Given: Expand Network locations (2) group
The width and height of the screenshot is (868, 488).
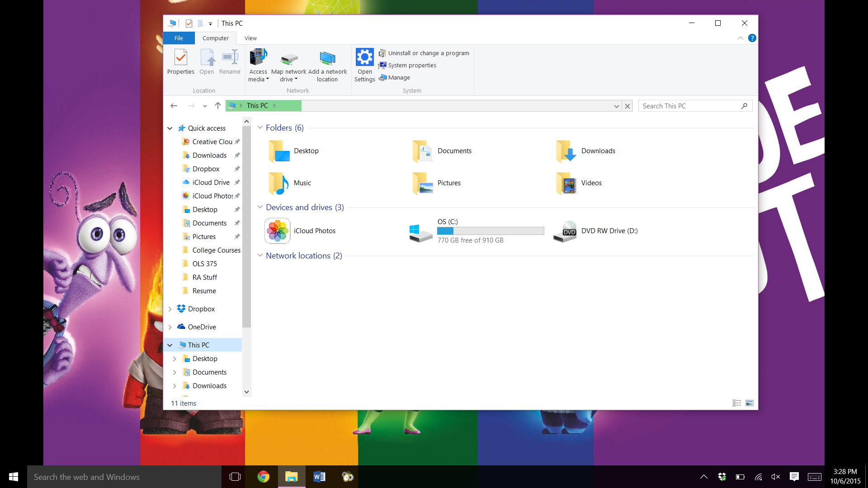Looking at the screenshot, I should click(x=260, y=256).
